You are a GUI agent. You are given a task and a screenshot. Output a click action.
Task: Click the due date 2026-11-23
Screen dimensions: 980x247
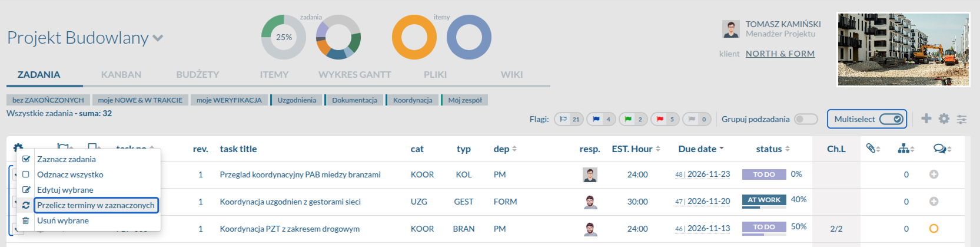pos(709,174)
